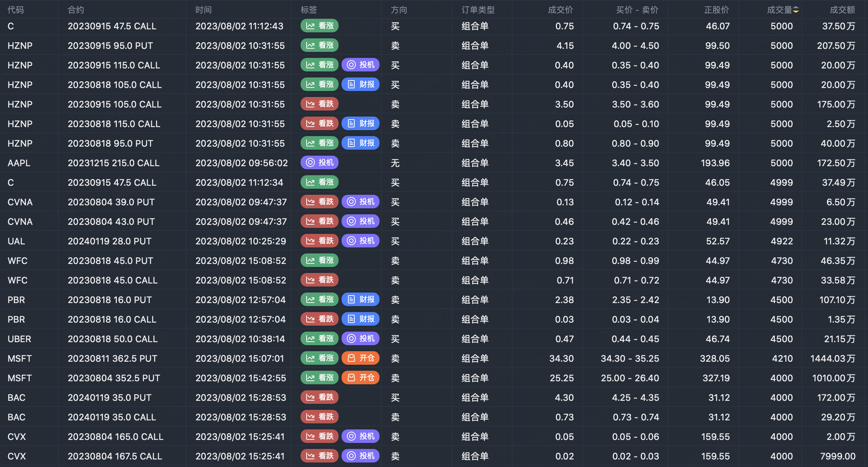
Task: Click the 买价 - 卖价 column header
Action: (637, 10)
